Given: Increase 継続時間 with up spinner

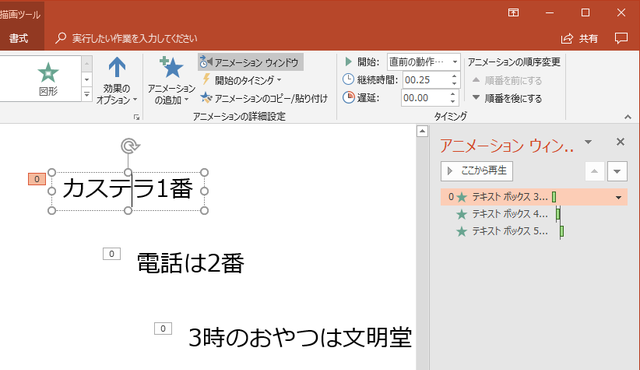Looking at the screenshot, I should point(454,76).
